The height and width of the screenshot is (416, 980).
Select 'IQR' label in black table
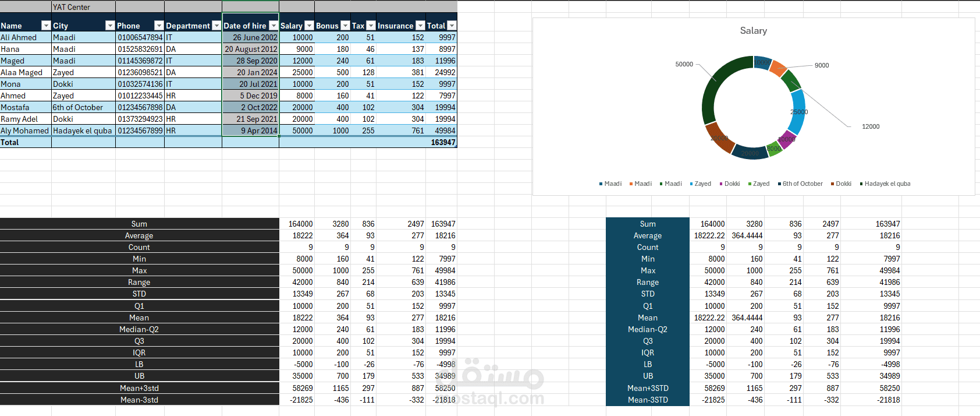[139, 352]
